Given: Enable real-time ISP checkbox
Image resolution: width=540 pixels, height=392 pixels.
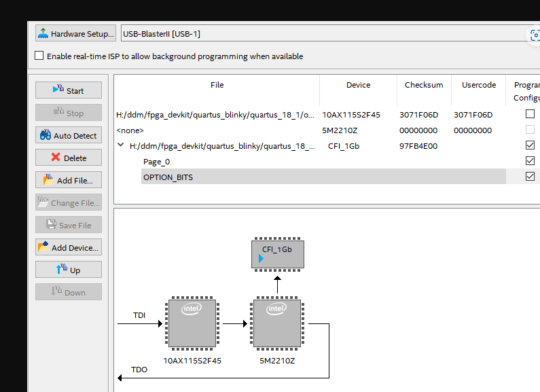Looking at the screenshot, I should 39,56.
